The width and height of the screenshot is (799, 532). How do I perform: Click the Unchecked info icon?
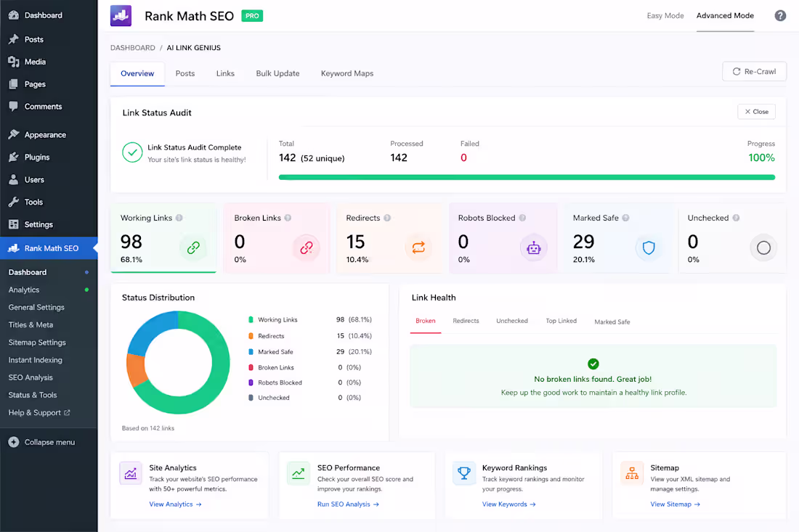click(736, 218)
